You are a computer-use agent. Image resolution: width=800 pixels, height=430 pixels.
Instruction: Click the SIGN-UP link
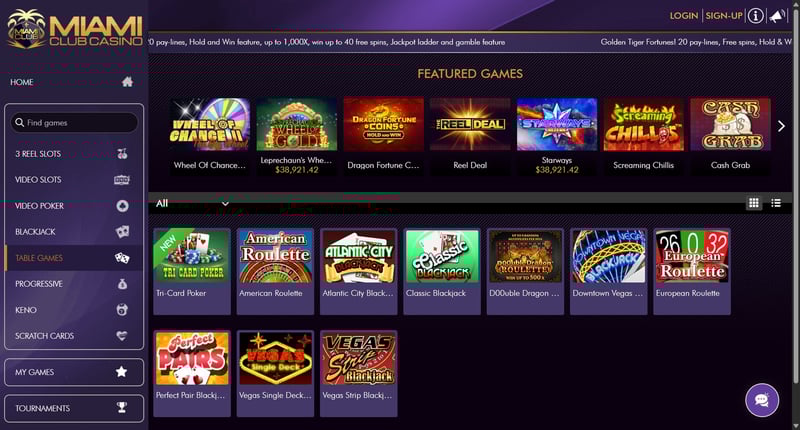coord(724,16)
